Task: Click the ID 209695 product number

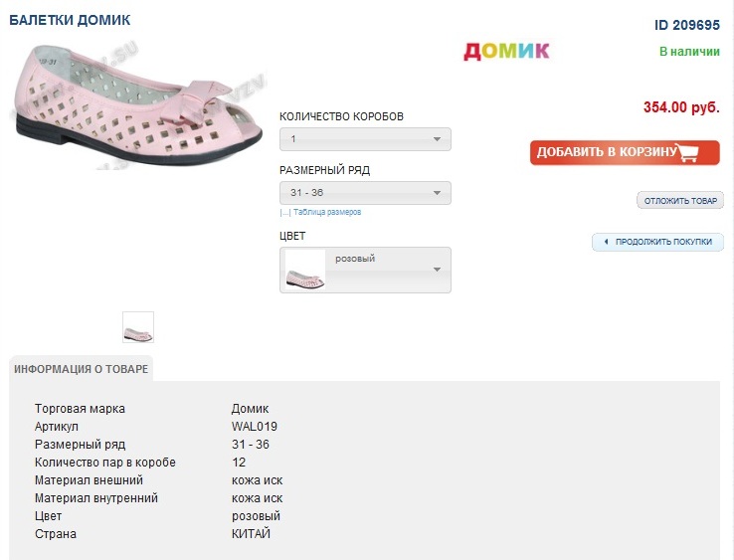Action: tap(687, 25)
